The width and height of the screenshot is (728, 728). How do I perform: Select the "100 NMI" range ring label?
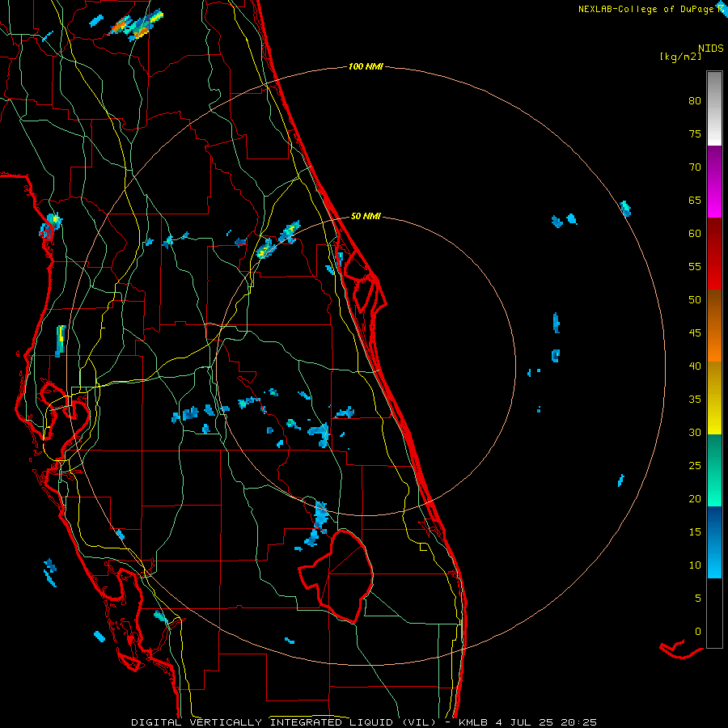coord(366,67)
